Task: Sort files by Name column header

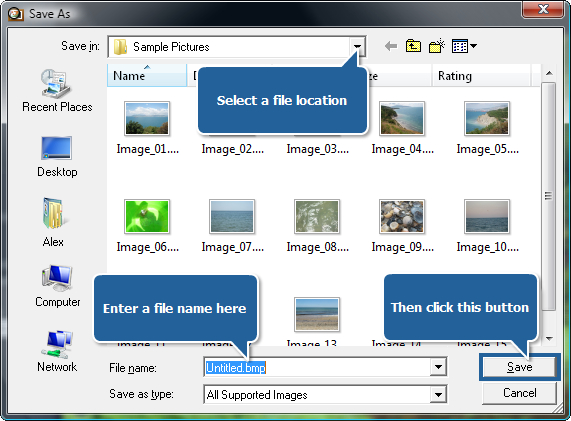Action: (147, 75)
